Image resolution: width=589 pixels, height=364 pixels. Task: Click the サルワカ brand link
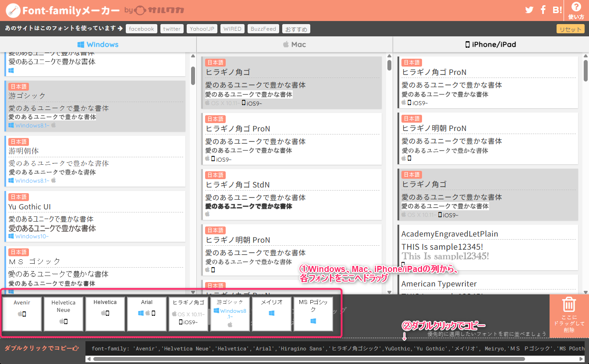tap(153, 11)
